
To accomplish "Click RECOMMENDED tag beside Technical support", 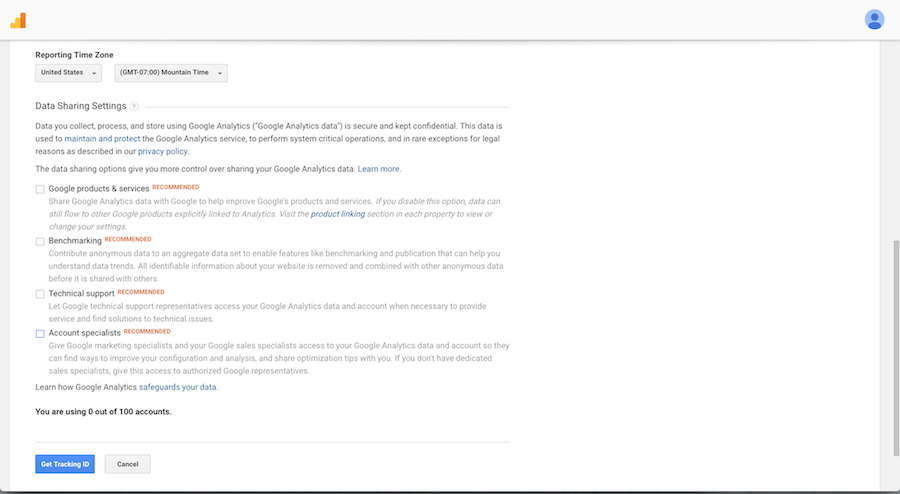I will coord(141,292).
